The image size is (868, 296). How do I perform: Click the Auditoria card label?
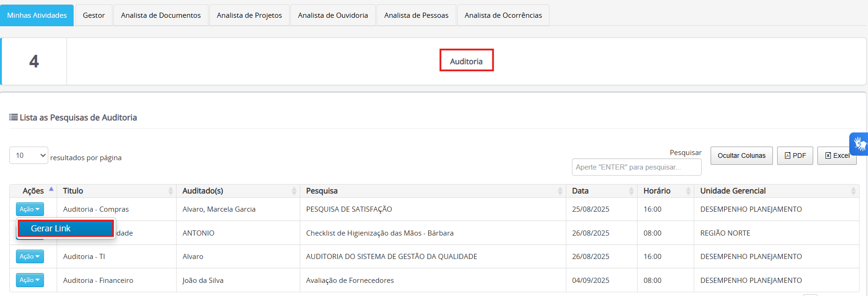click(x=466, y=61)
